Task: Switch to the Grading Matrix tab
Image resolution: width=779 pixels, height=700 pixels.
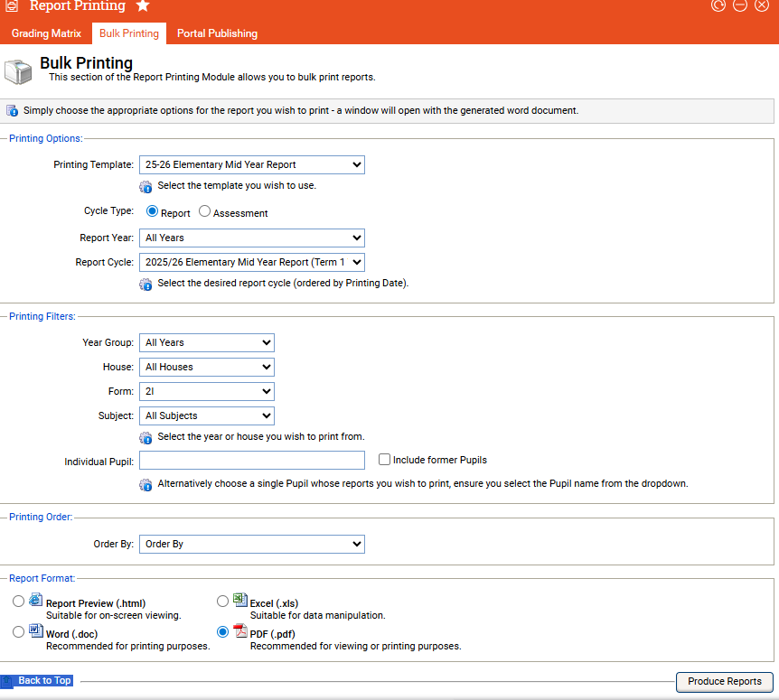Action: click(x=47, y=33)
